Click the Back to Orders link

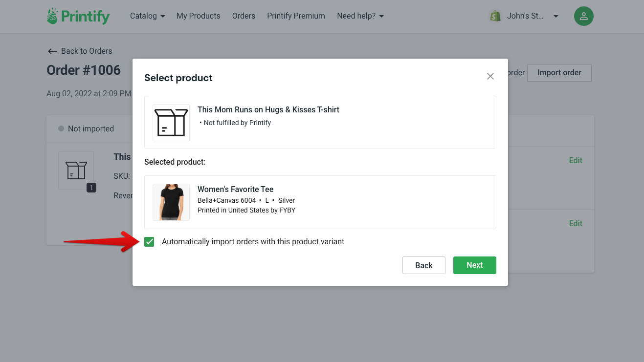[x=80, y=51]
